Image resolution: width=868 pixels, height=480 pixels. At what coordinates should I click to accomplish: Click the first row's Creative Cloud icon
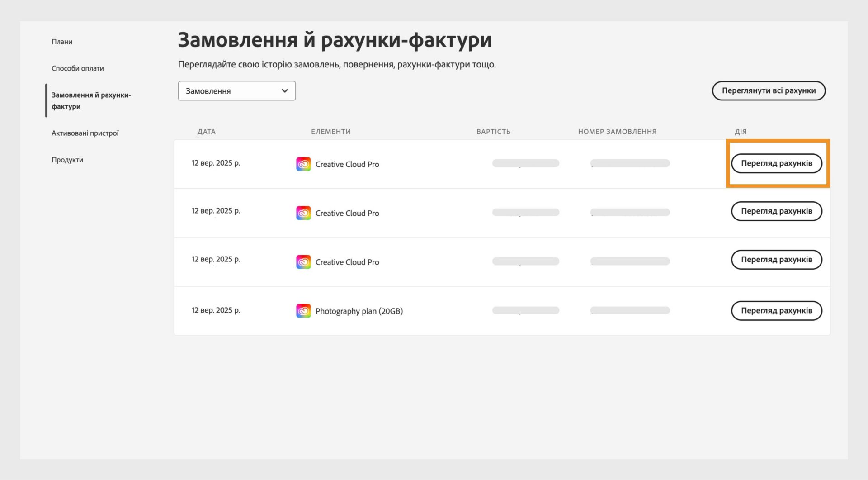(x=303, y=164)
